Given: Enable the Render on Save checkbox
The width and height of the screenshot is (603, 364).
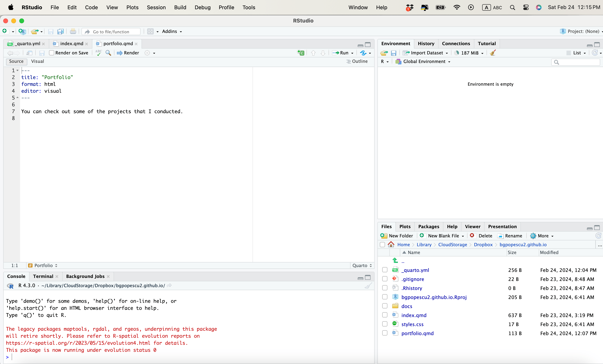Looking at the screenshot, I should [x=51, y=53].
